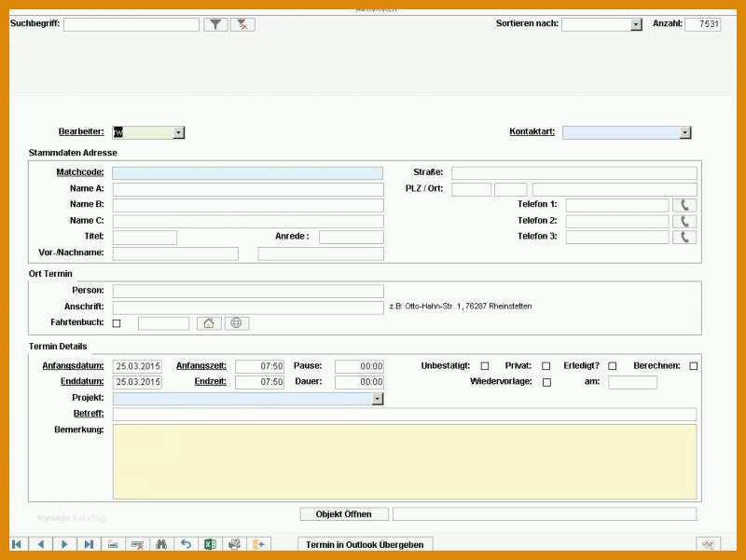Click the Enddatum label link

pos(82,381)
